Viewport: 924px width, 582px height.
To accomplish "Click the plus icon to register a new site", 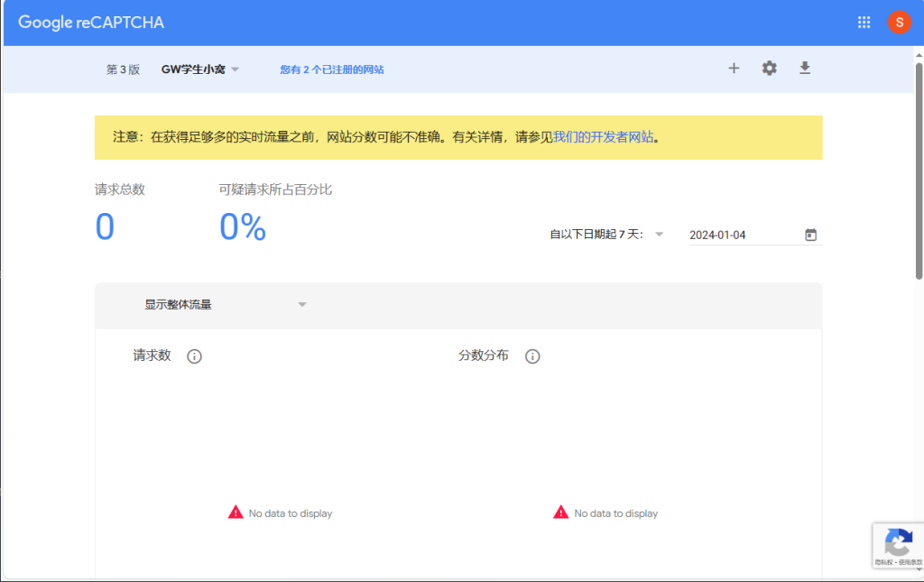I will click(x=734, y=69).
